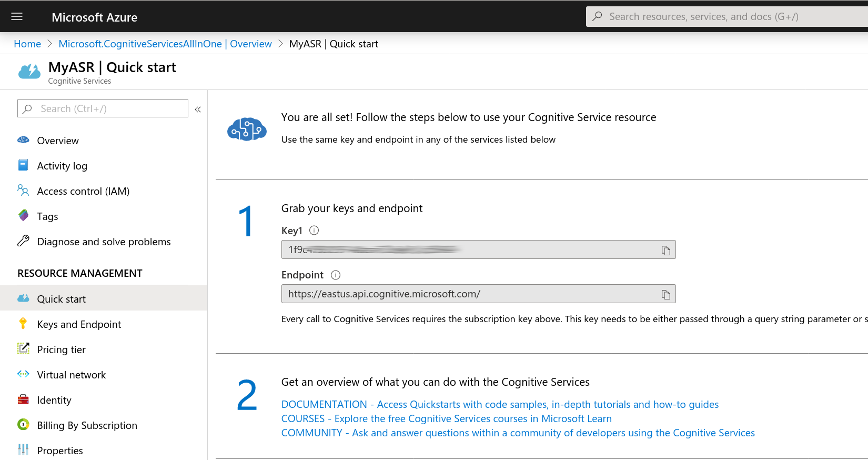Click the Cognitive Services subtitle under MyASR
The height and width of the screenshot is (460, 868).
click(79, 81)
